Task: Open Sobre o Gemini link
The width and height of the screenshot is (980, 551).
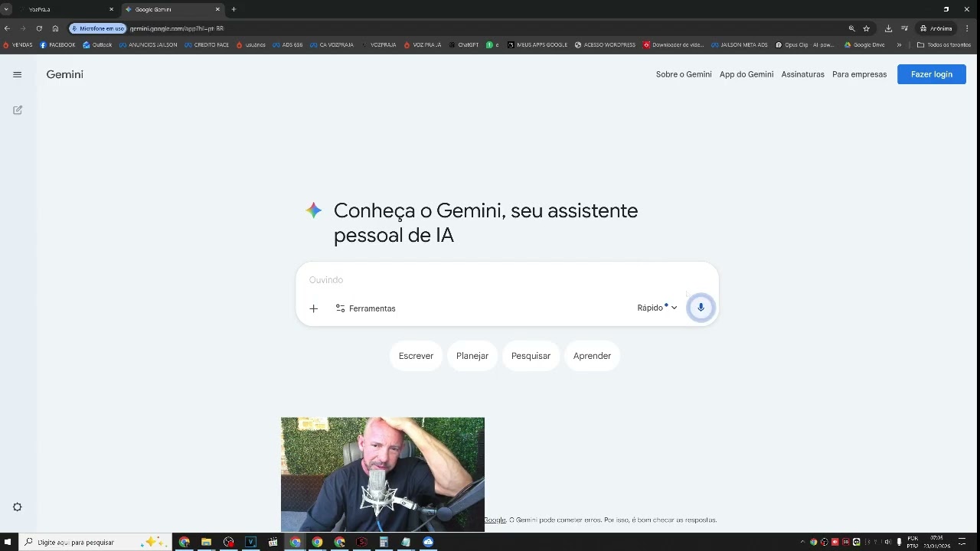Action: tap(684, 74)
